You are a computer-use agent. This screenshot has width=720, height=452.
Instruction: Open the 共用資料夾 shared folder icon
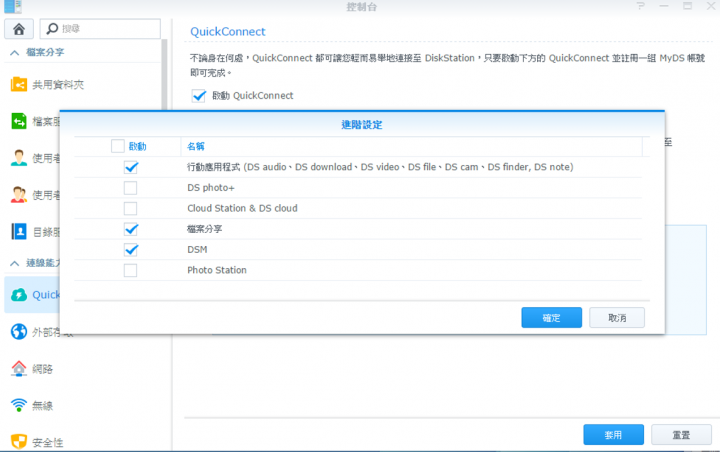[x=19, y=85]
